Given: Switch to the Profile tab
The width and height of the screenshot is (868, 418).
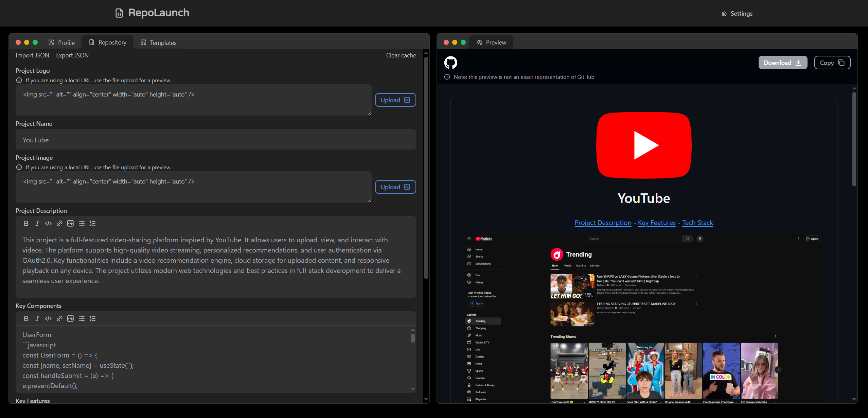Looking at the screenshot, I should [x=61, y=42].
